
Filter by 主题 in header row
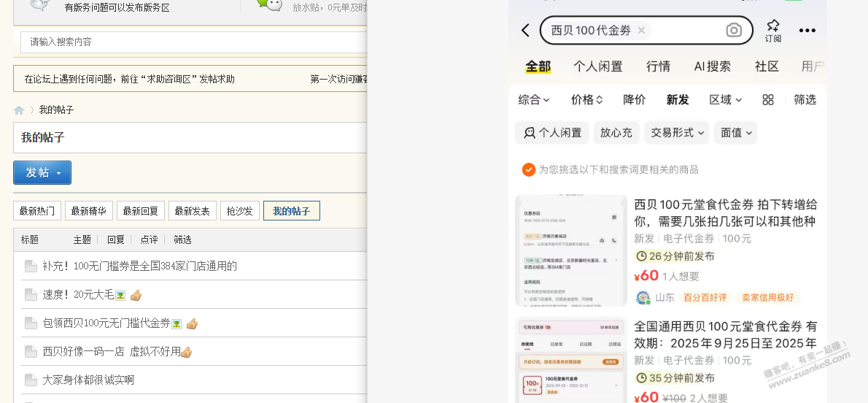tap(82, 239)
